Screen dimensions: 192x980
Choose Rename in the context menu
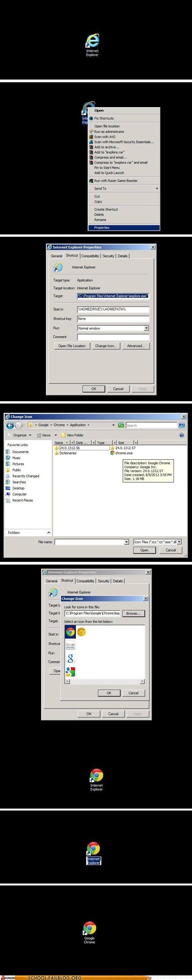[x=124, y=220]
